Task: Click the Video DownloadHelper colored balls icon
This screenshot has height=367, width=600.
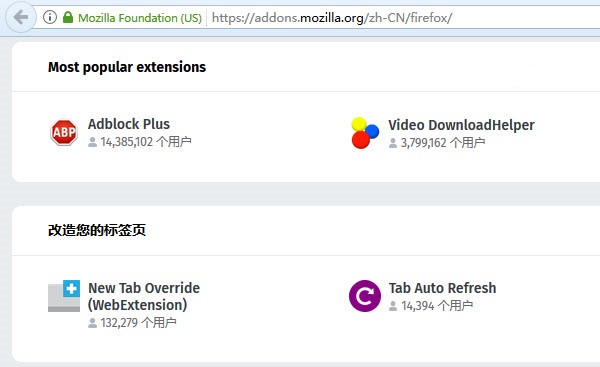Action: (365, 133)
